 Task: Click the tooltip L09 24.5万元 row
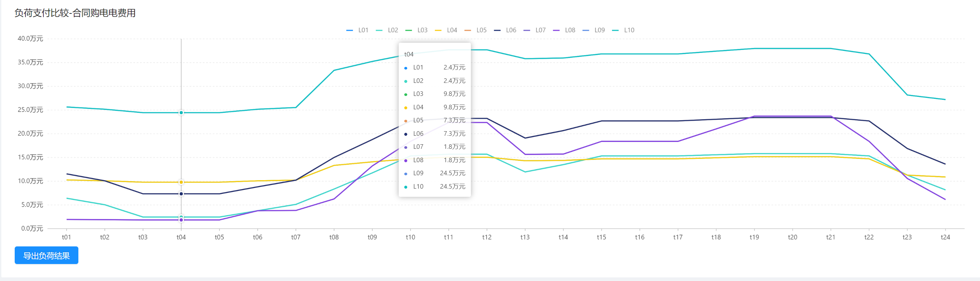point(434,173)
